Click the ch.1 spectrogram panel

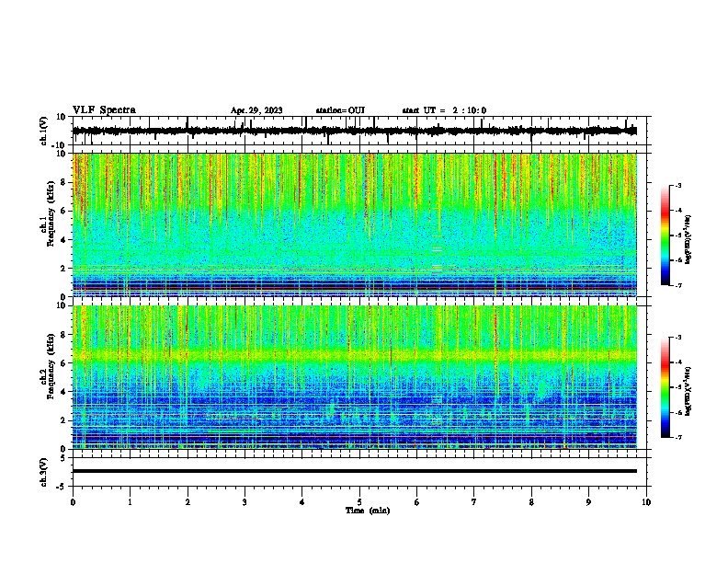click(355, 224)
